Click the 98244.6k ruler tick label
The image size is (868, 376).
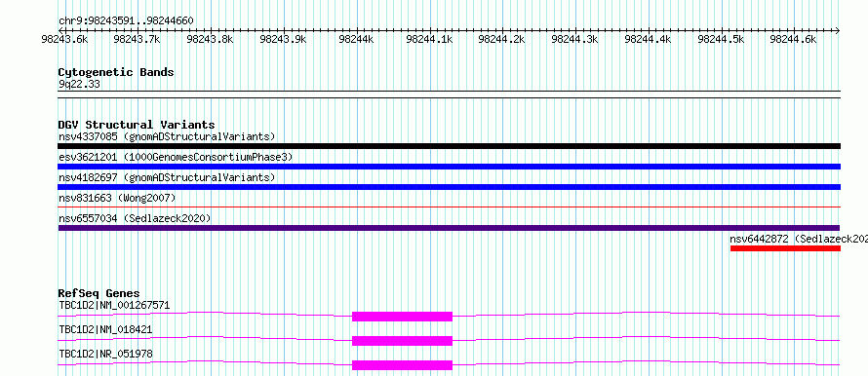coord(794,39)
